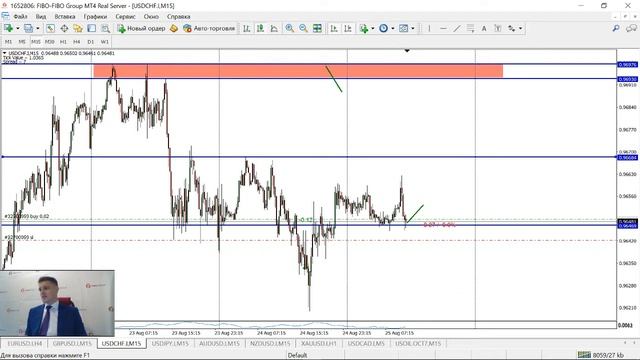Open the Окно menu
The height and width of the screenshot is (360, 640).
point(151,17)
